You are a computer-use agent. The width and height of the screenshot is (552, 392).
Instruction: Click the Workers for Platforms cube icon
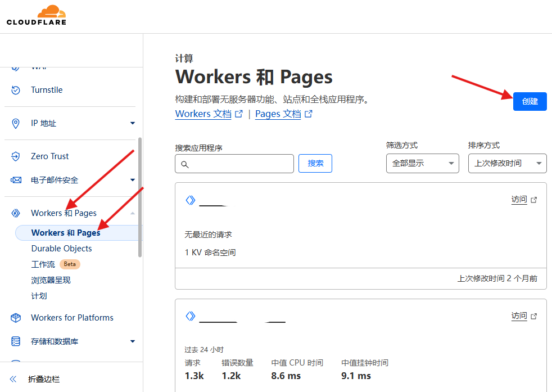pos(16,318)
